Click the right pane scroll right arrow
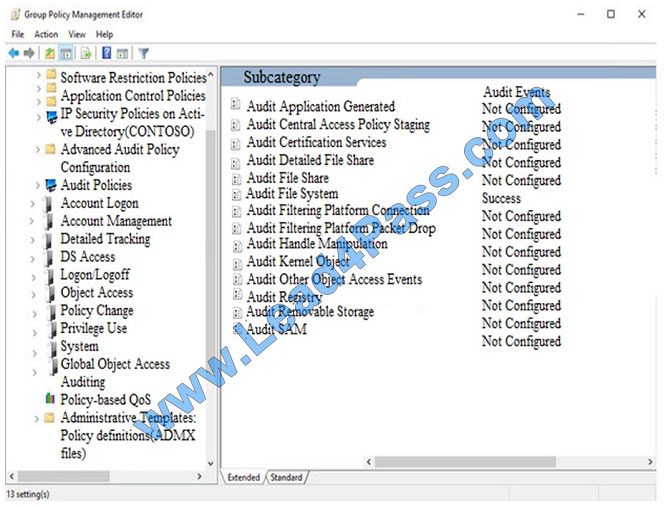The image size is (668, 507). tap(650, 462)
